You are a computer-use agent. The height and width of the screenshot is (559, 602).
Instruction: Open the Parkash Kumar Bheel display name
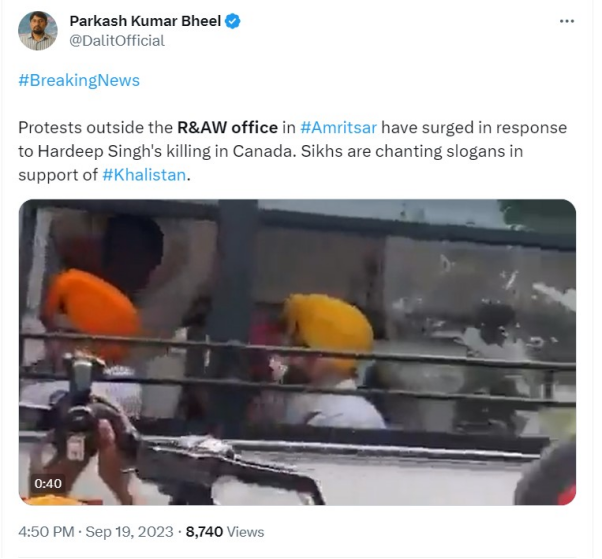pos(145,21)
